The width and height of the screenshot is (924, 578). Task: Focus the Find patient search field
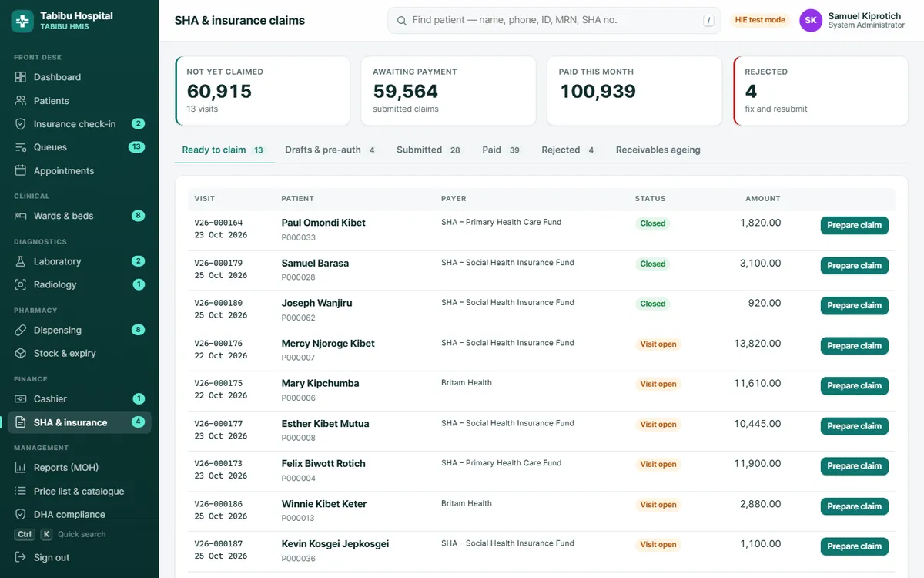click(x=554, y=21)
